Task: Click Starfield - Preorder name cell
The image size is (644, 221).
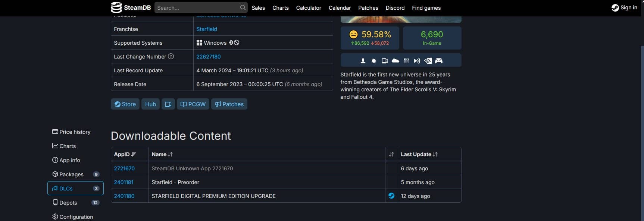Action: [267, 182]
